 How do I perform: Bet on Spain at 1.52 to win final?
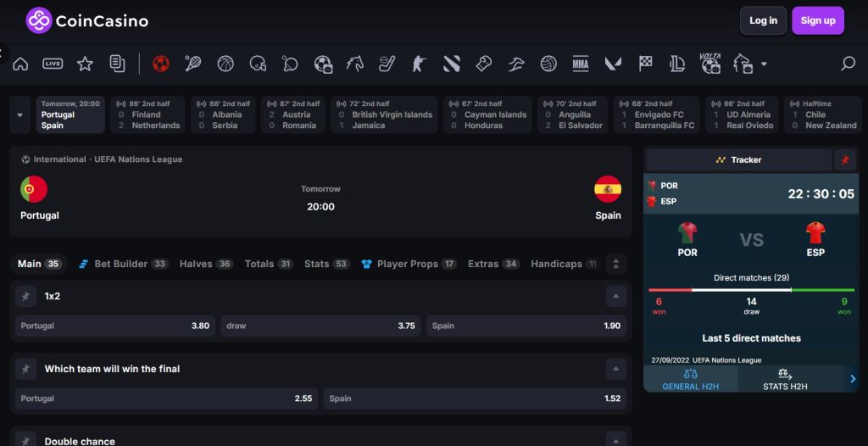tap(475, 399)
